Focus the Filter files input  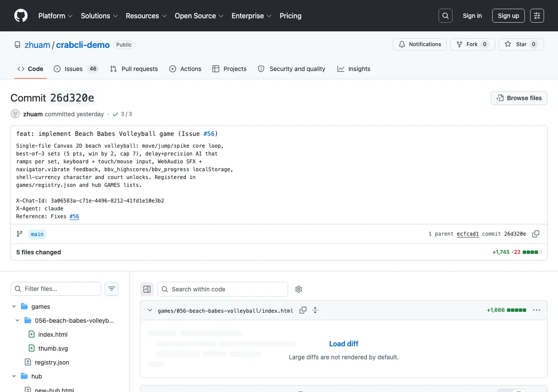click(x=56, y=289)
